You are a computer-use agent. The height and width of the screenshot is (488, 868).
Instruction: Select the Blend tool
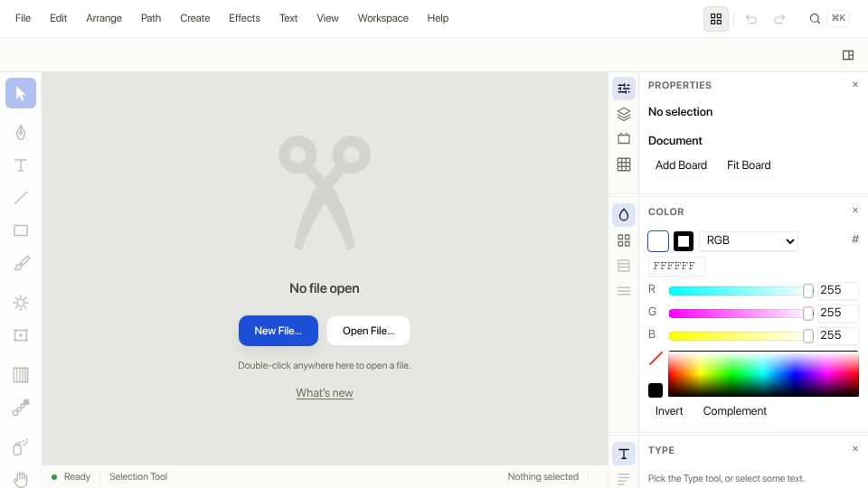coord(21,408)
